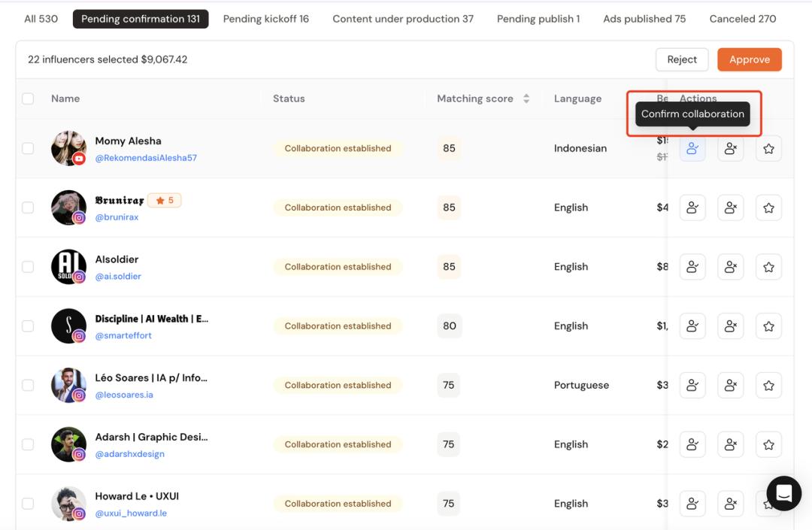Star the AIsoldier influencer row
Image resolution: width=812 pixels, height=530 pixels.
pyautogui.click(x=768, y=267)
